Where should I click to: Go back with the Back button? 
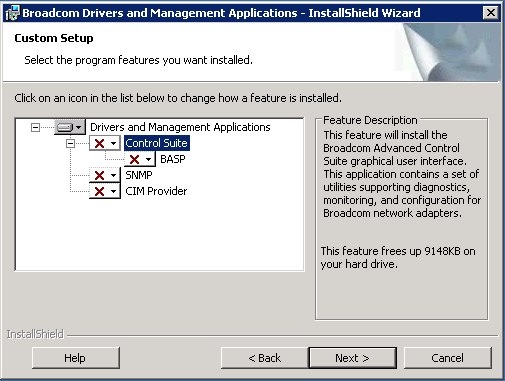pos(265,358)
